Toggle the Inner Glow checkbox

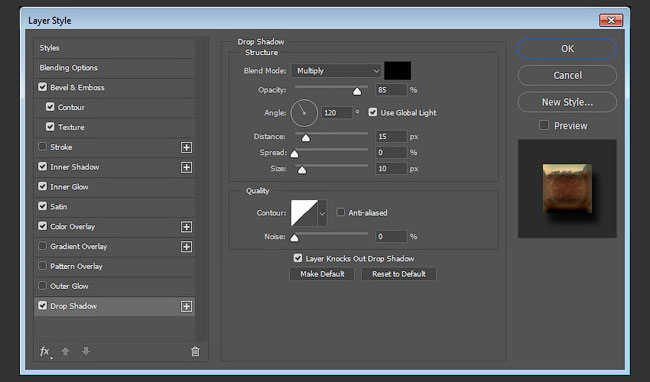click(42, 186)
